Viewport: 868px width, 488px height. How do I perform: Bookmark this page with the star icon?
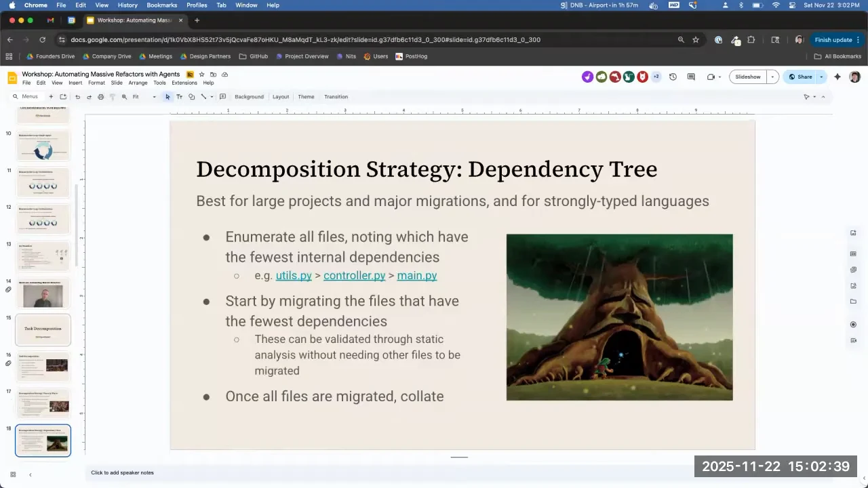pyautogui.click(x=695, y=40)
